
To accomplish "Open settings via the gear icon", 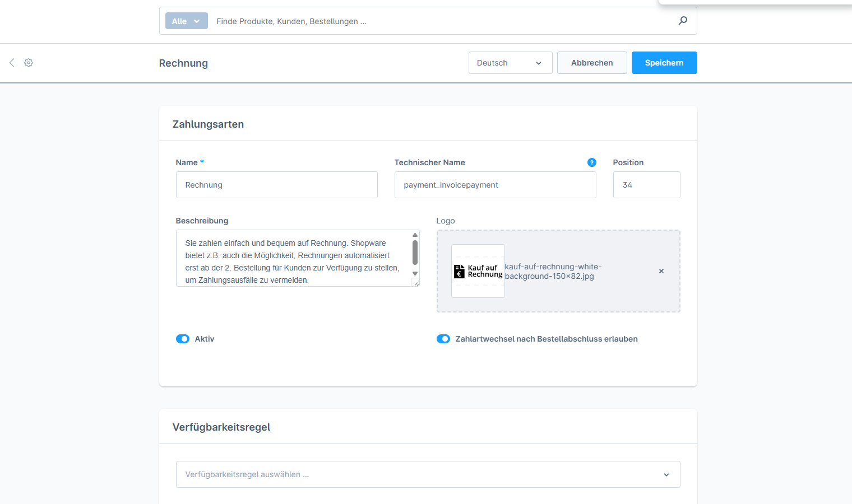I will (x=29, y=63).
